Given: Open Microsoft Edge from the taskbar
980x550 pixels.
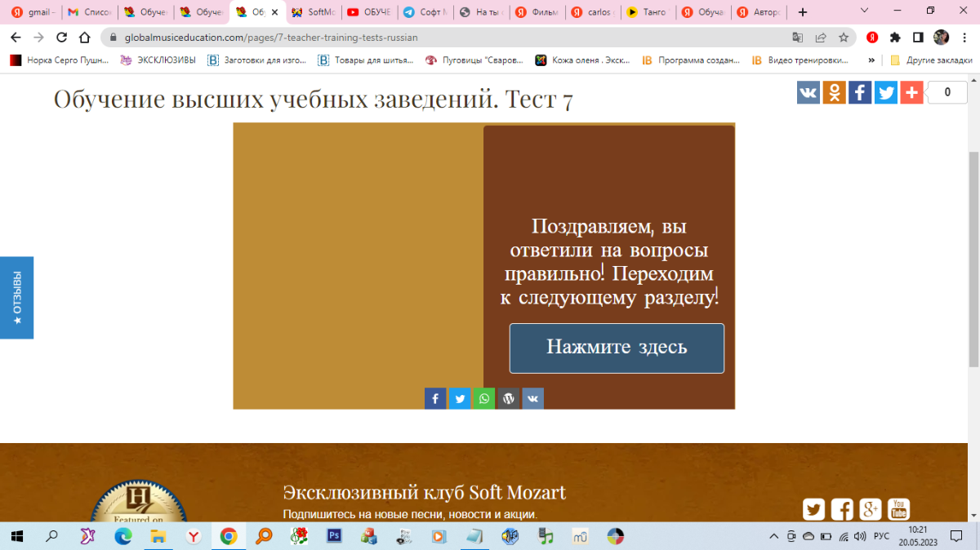Looking at the screenshot, I should (122, 536).
